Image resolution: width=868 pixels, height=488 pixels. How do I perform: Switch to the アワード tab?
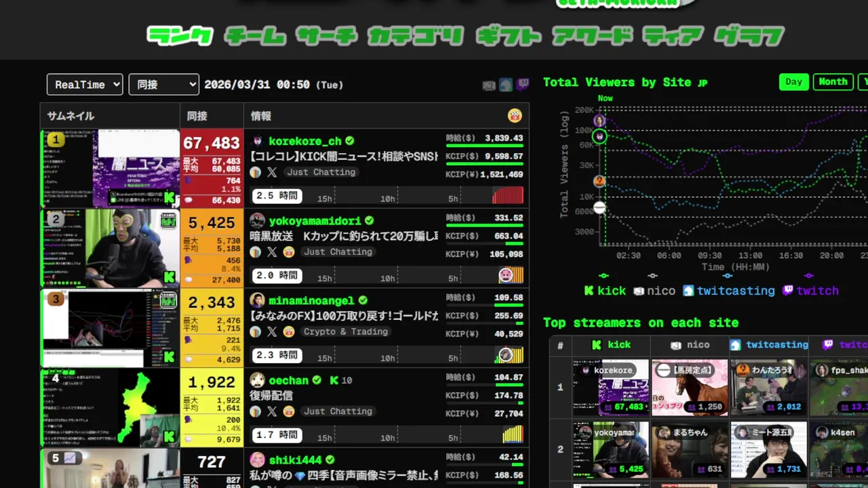coord(592,35)
